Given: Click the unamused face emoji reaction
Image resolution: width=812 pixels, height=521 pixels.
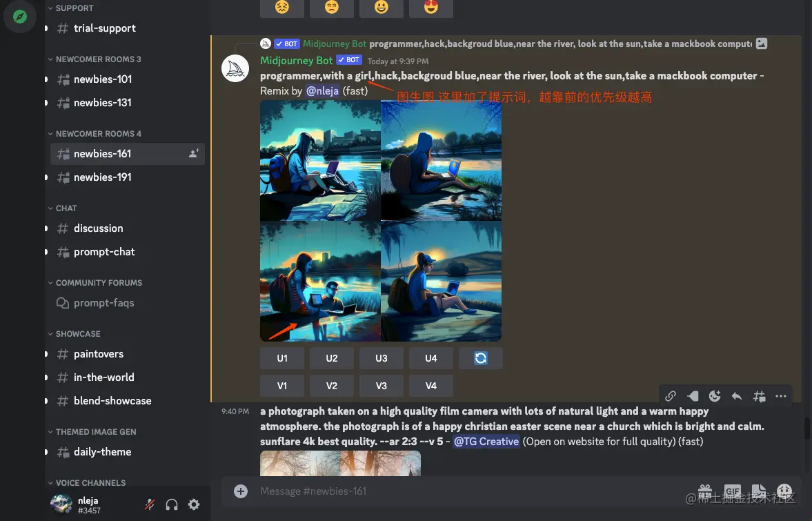Looking at the screenshot, I should (x=331, y=8).
